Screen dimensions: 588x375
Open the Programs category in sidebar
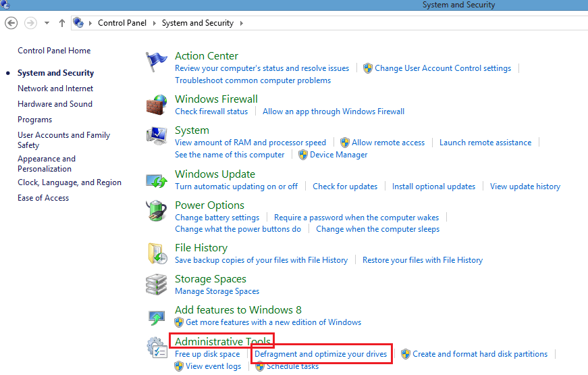click(x=35, y=120)
